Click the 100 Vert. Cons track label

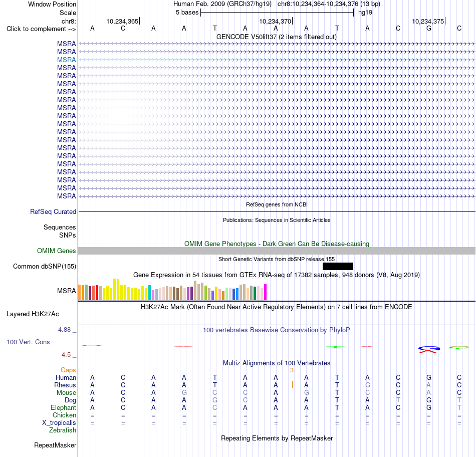(28, 342)
